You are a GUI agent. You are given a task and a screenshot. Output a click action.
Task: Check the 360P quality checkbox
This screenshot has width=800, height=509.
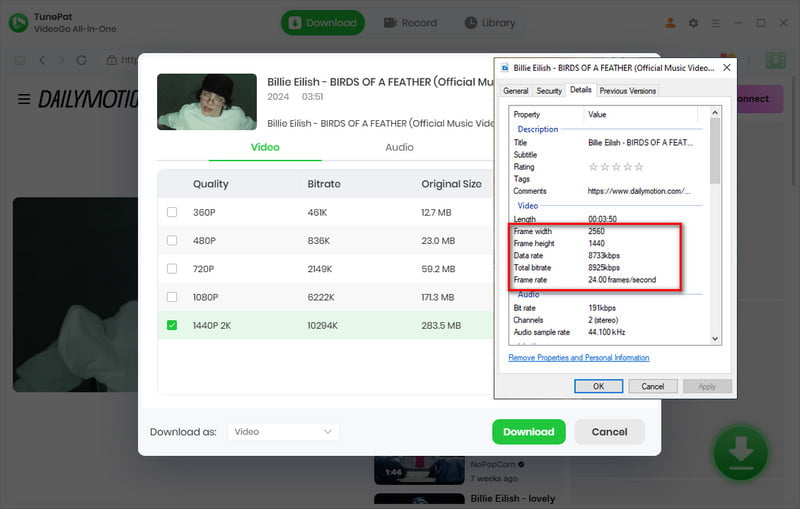[172, 212]
